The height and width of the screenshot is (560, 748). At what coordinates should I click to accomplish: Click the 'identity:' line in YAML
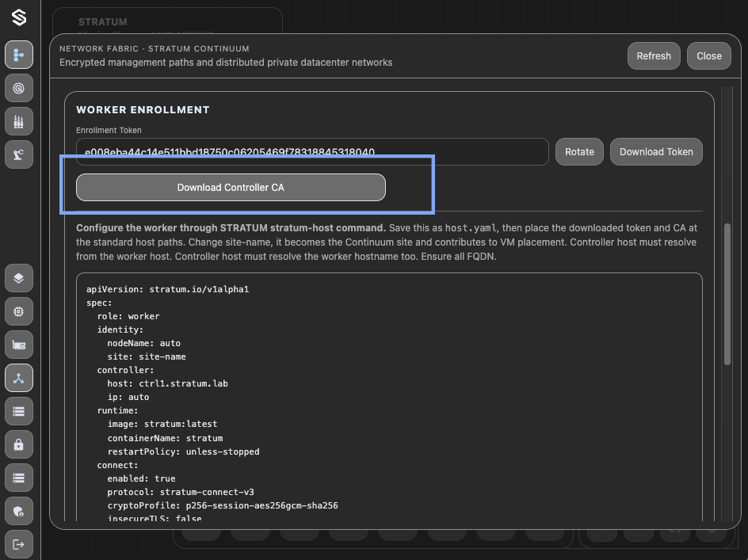[120, 330]
